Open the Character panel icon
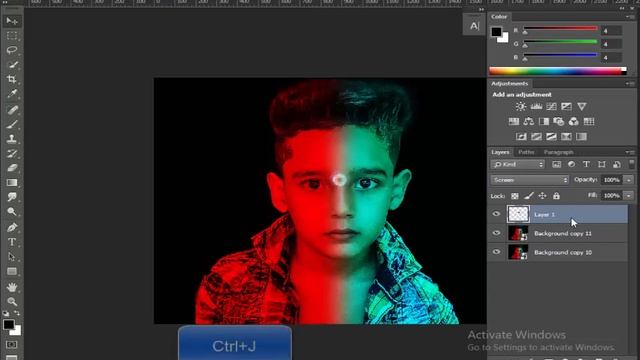640x360 pixels. [474, 25]
